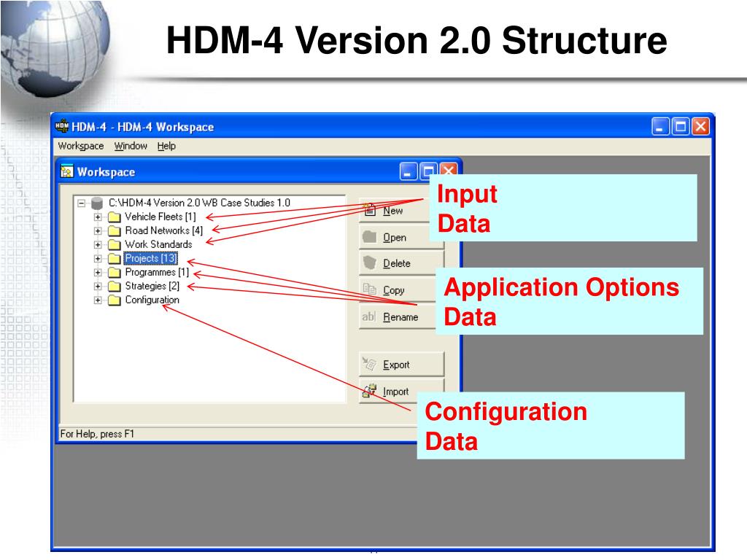
Task: Select Configuration in tree
Action: 152,300
